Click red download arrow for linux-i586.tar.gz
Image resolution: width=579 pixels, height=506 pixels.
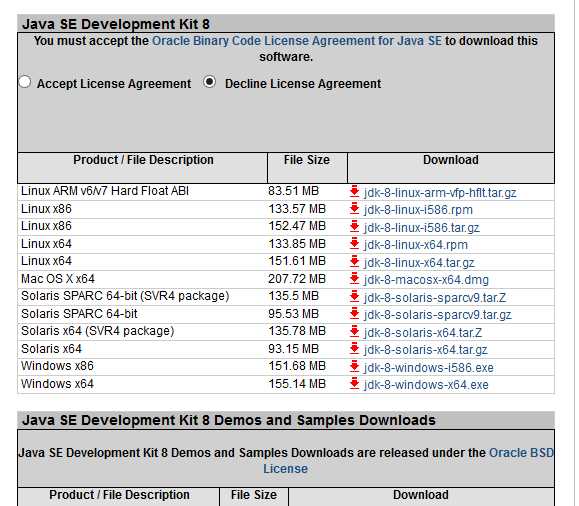(354, 226)
